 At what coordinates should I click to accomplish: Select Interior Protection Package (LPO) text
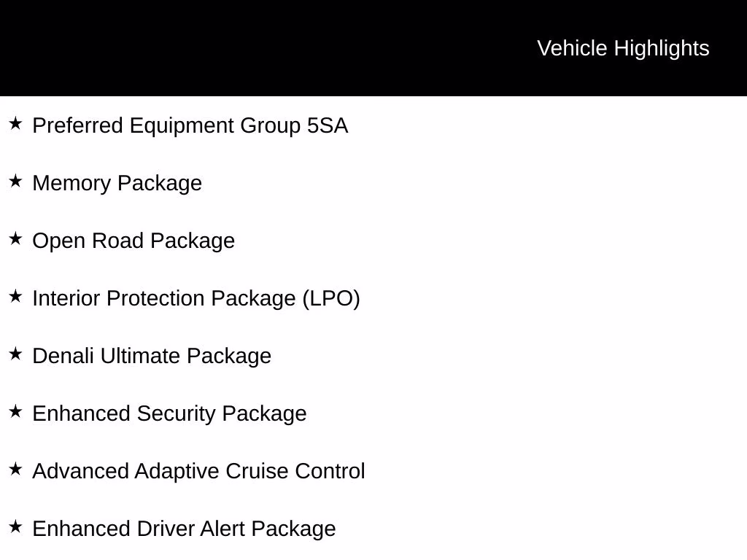point(196,299)
